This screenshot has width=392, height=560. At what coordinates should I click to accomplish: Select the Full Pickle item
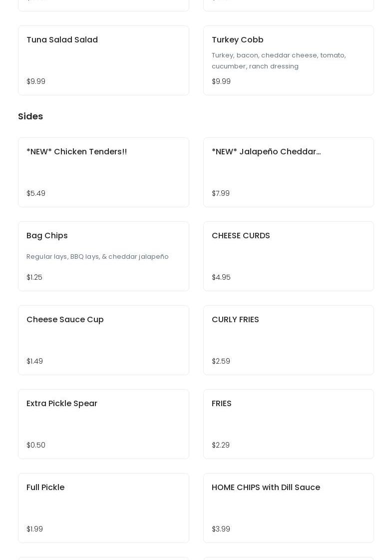coord(103,508)
